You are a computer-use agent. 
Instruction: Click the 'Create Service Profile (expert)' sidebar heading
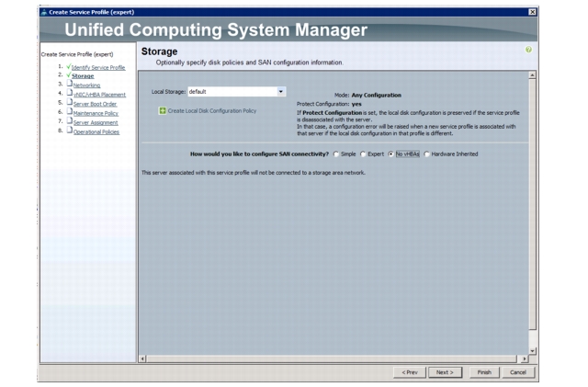point(77,54)
